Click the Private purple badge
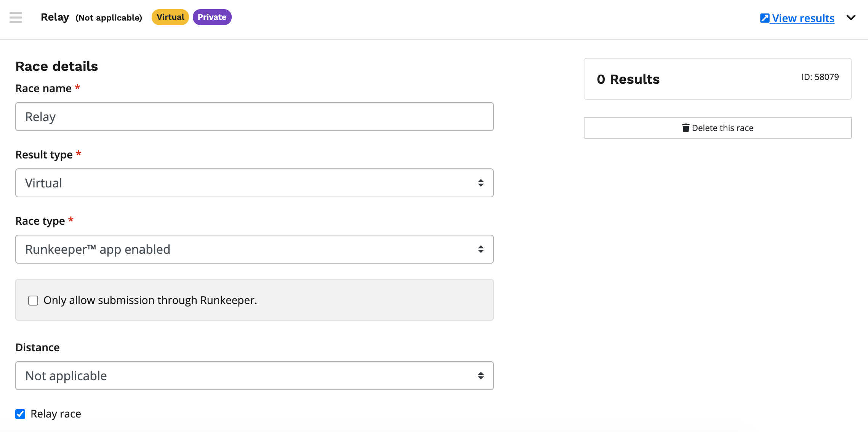 coord(212,17)
